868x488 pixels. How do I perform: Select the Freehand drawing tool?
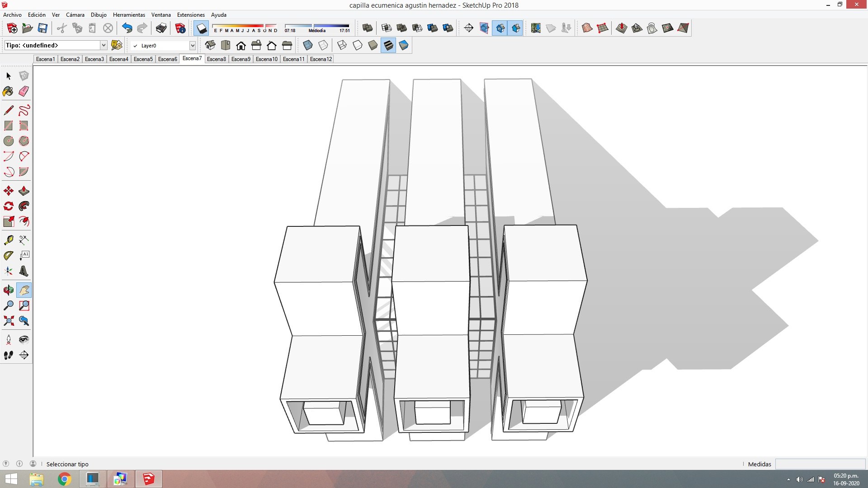(24, 110)
